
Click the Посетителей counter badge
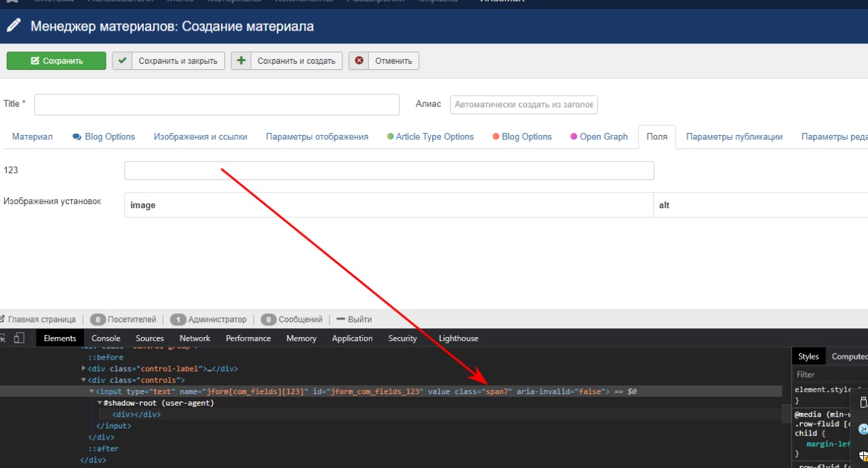[98, 319]
